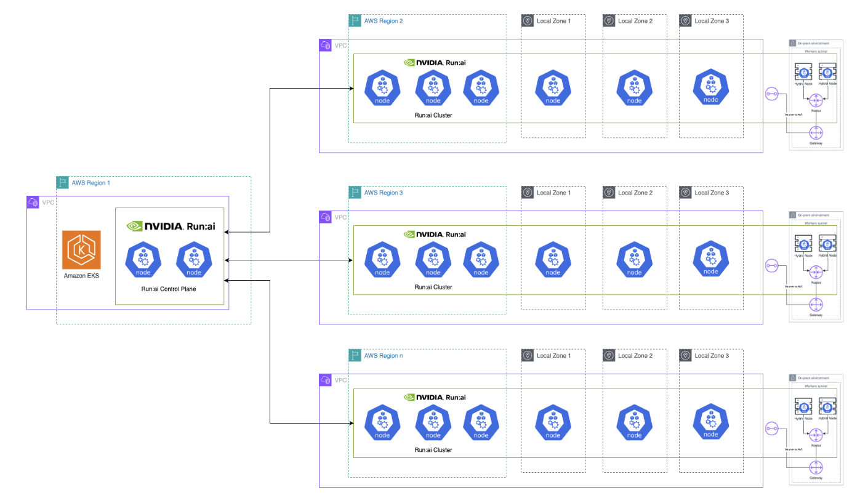The image size is (868, 495).
Task: Select the Amazon EKS icon in AWS Region 1
Action: pyautogui.click(x=81, y=251)
